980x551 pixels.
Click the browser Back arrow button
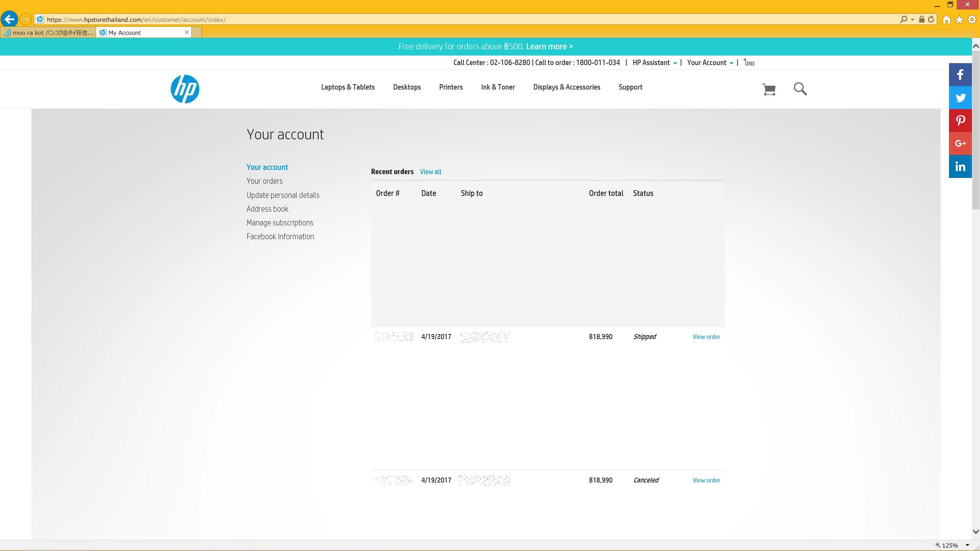(10, 19)
